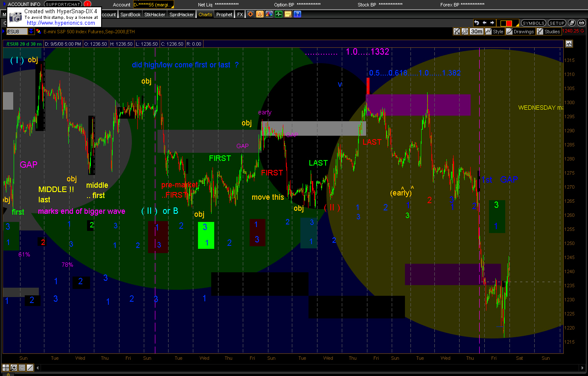The height and width of the screenshot is (376, 588).
Task: Click the SYMBOLS button
Action: click(533, 23)
